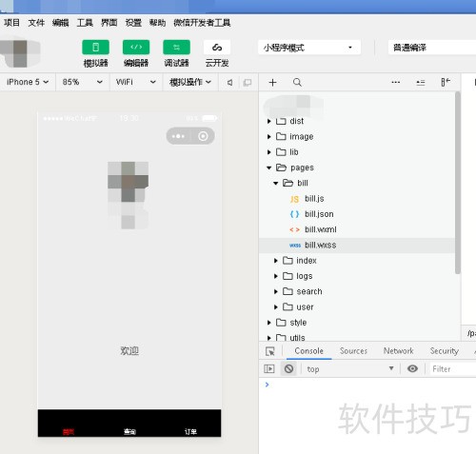Open the three-dots more options in file panel

point(396,83)
